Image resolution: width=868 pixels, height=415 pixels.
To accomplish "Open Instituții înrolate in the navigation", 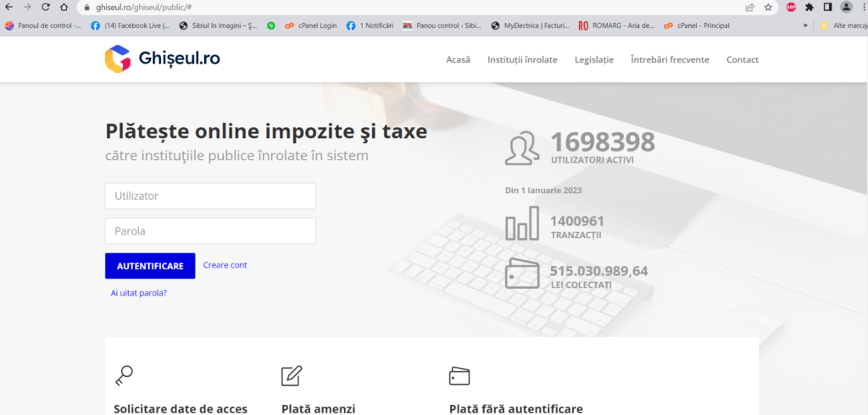I will click(522, 60).
